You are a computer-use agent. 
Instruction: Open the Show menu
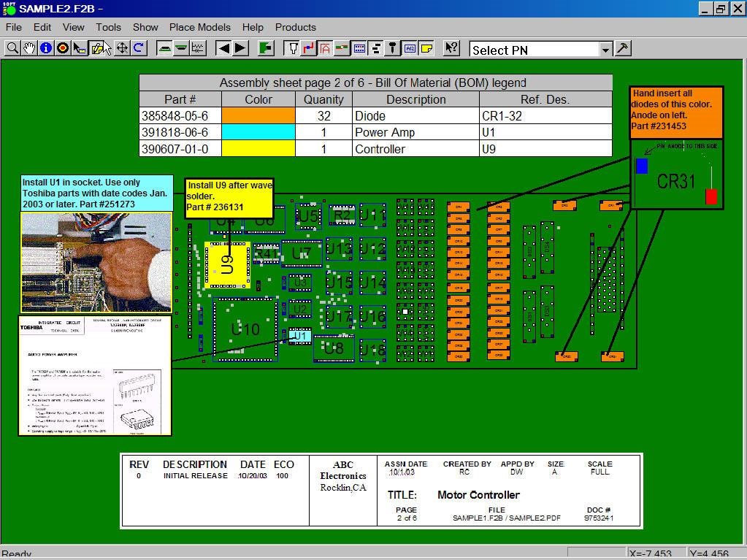pyautogui.click(x=145, y=27)
